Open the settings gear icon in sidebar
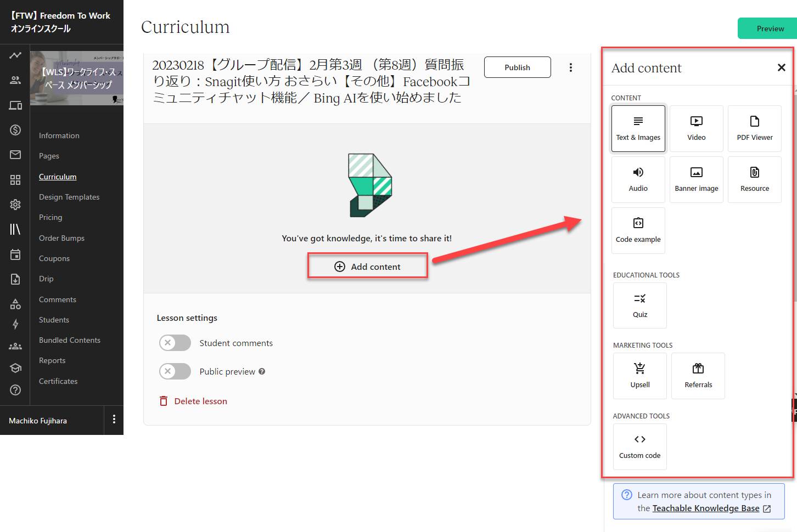Image resolution: width=797 pixels, height=532 pixels. (x=15, y=205)
